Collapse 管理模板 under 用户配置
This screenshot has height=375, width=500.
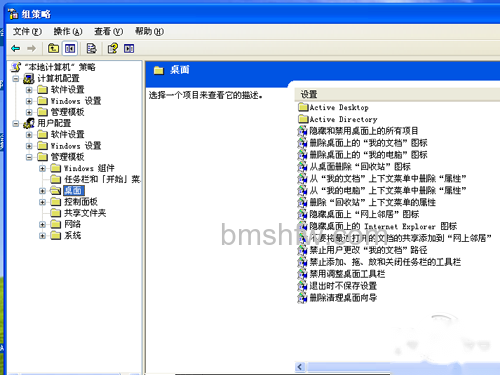coord(29,157)
